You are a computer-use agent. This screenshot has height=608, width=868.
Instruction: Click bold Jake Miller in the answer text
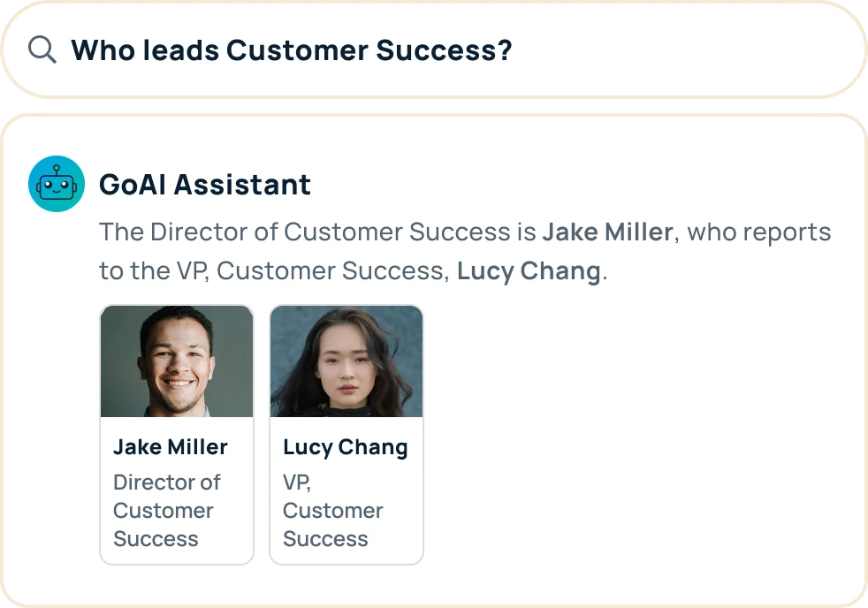(607, 232)
